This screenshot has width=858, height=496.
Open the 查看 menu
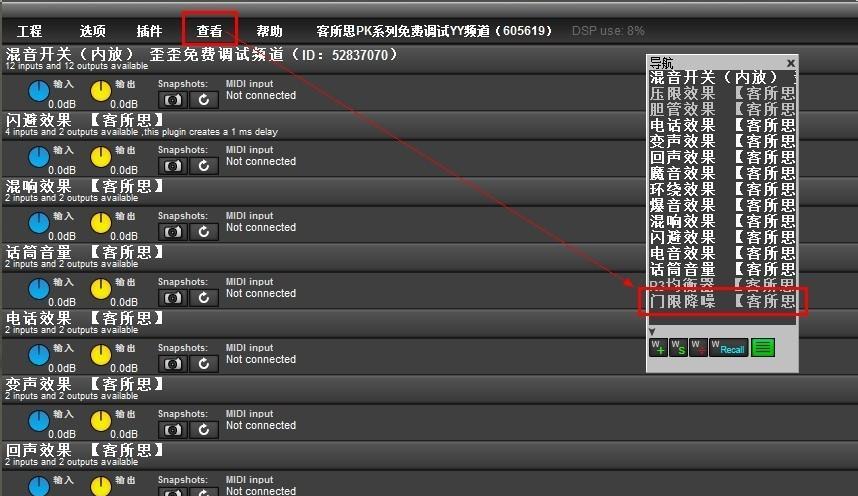(210, 31)
